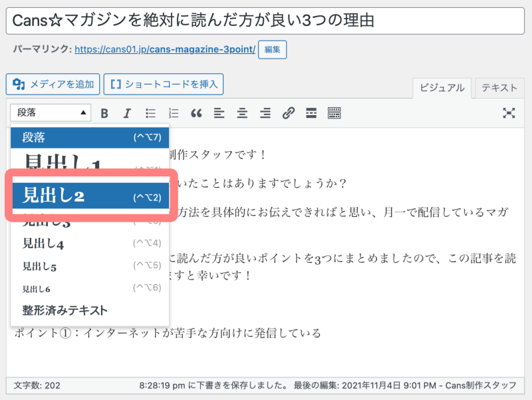Align text to the right
Image resolution: width=532 pixels, height=400 pixels.
pos(265,113)
